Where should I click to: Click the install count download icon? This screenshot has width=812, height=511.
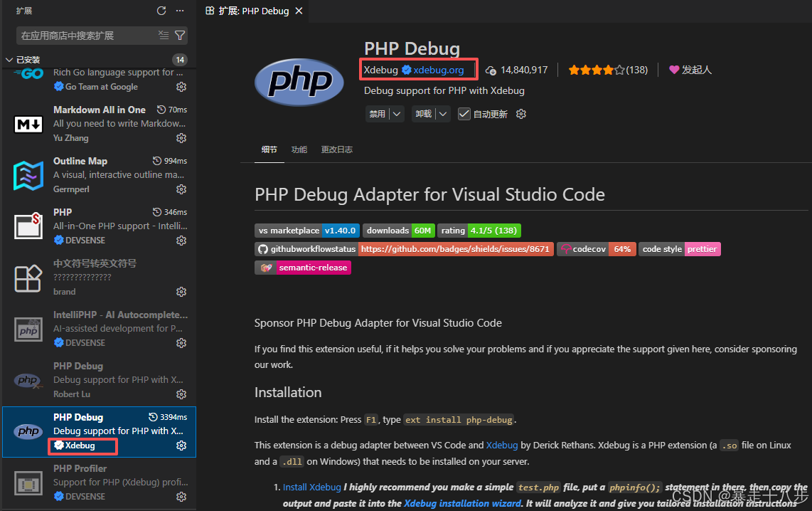tap(491, 70)
